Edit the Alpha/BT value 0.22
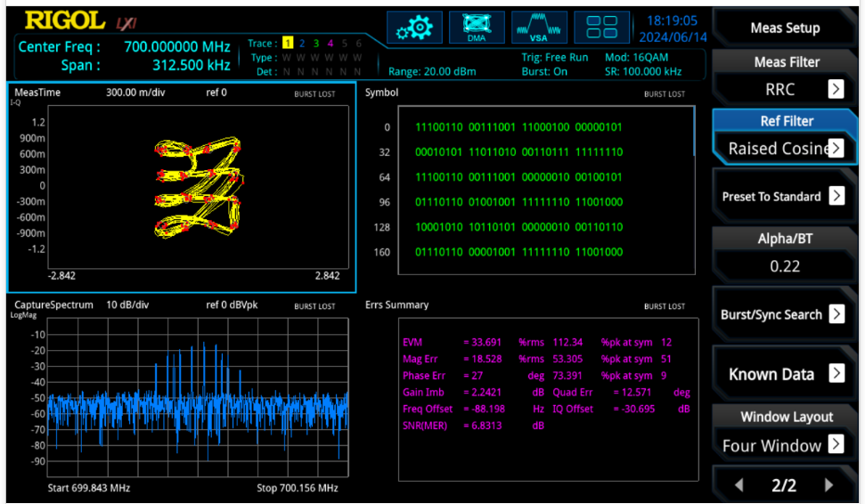This screenshot has height=504, width=865. (x=785, y=267)
